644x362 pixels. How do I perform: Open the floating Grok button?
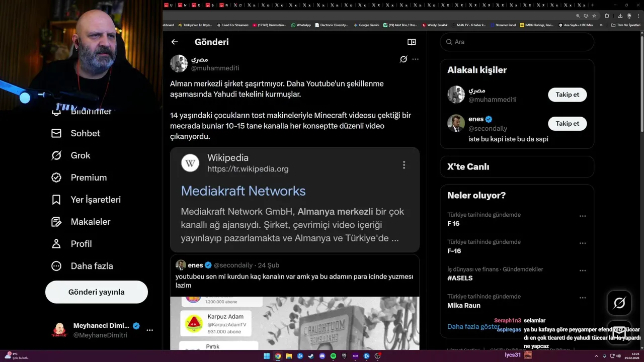click(x=619, y=303)
